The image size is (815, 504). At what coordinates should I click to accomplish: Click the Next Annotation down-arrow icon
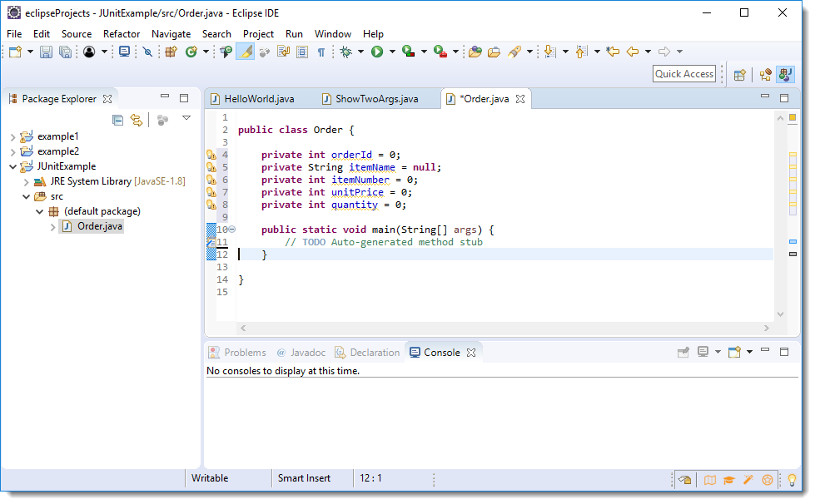550,52
